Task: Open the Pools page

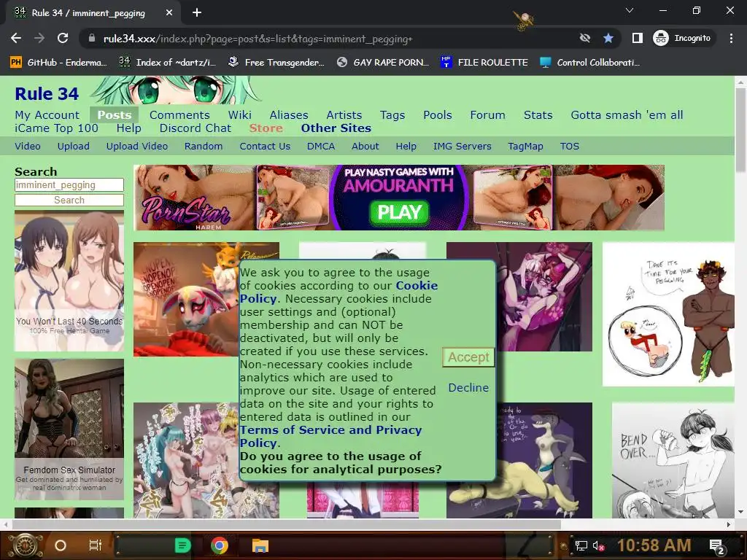Action: [438, 114]
